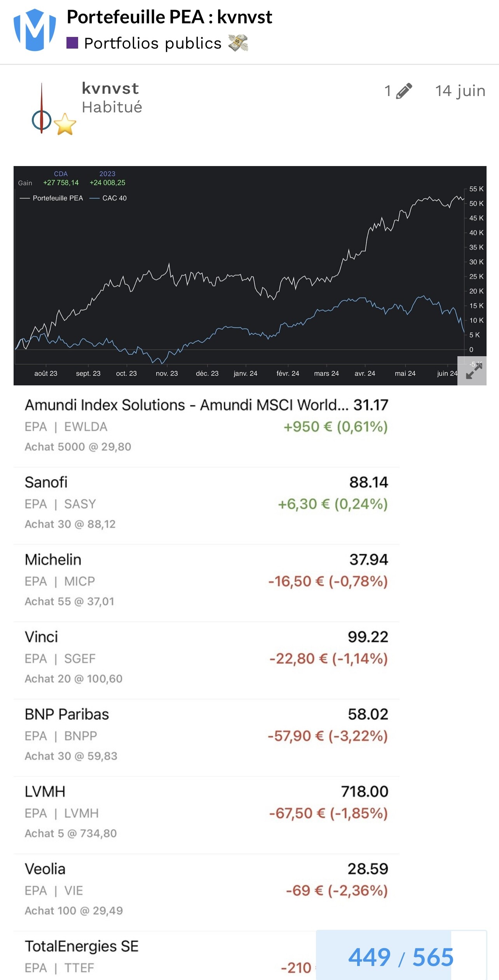Image resolution: width=499 pixels, height=980 pixels.
Task: Click the Vinci holding entry
Action: pos(206,658)
